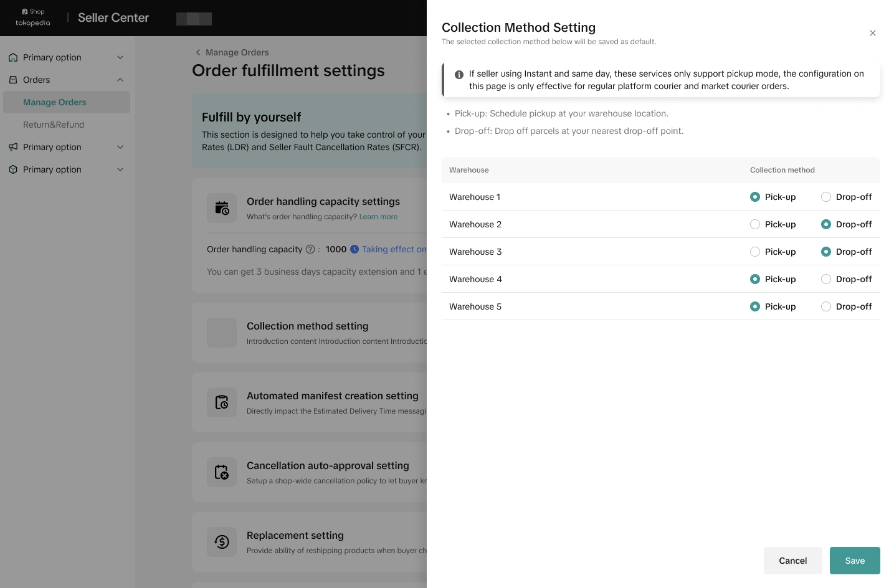
Task: Click the megaphone icon in sidebar
Action: [x=13, y=147]
